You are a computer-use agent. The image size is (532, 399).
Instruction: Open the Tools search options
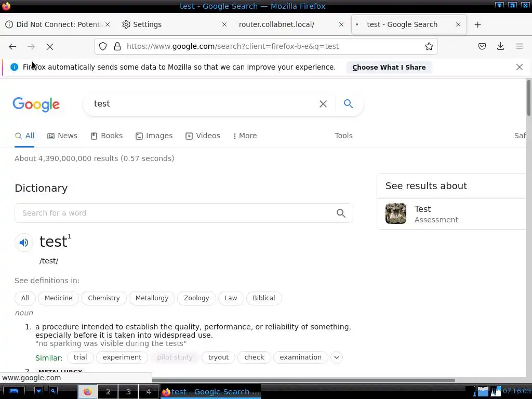tap(344, 136)
